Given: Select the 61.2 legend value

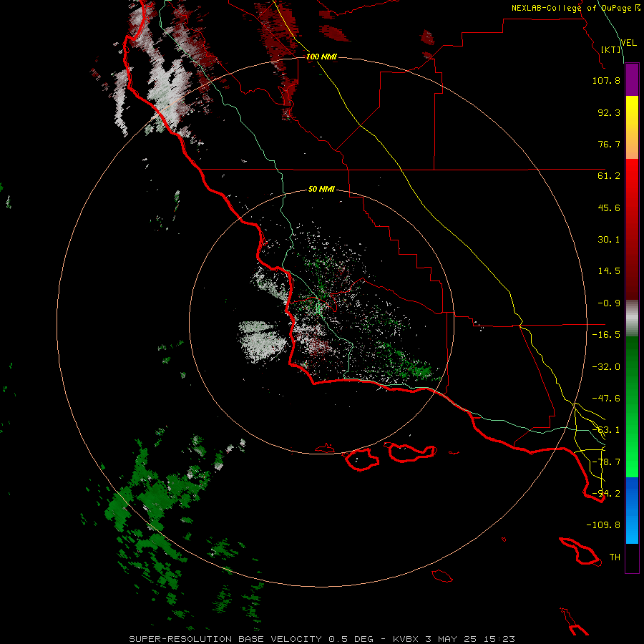Looking at the screenshot, I should (x=609, y=176).
